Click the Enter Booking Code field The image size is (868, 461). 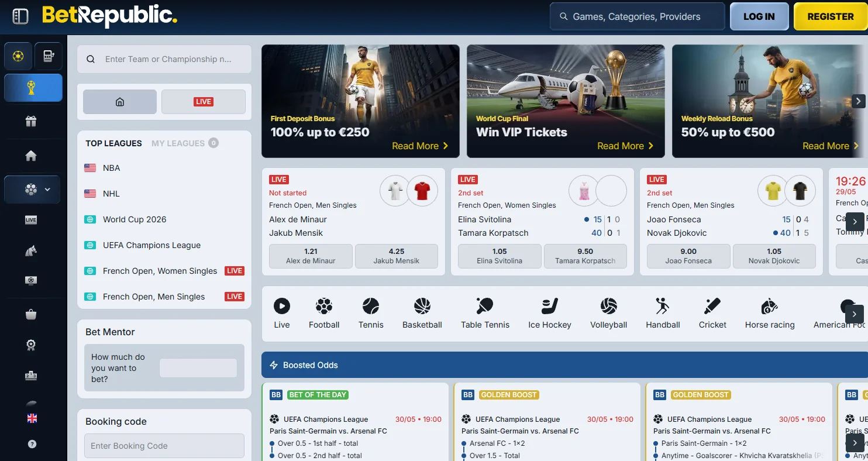click(x=164, y=446)
